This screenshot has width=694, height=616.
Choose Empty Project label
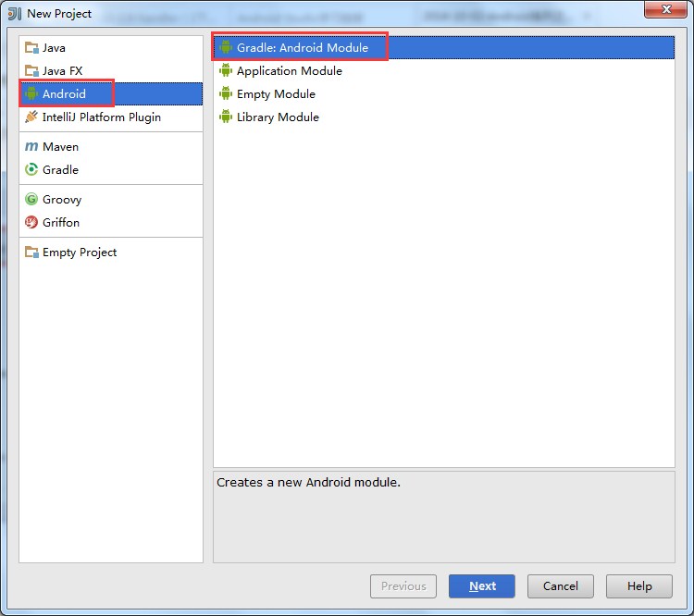point(80,253)
